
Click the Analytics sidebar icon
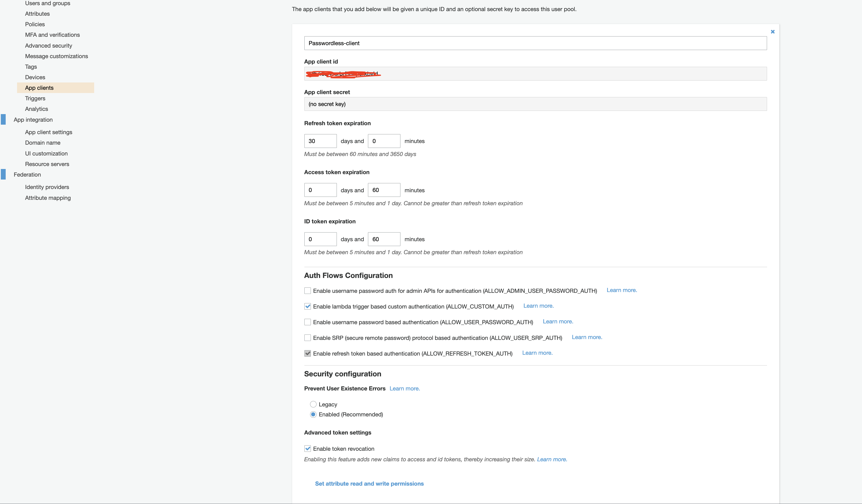36,109
